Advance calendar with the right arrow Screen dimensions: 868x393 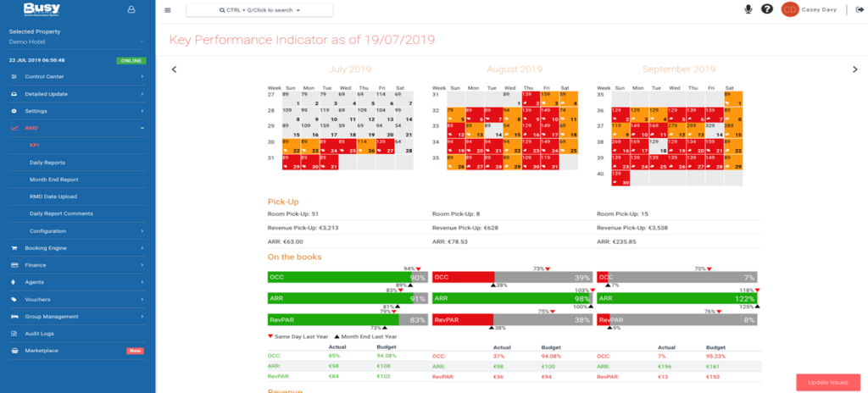854,69
